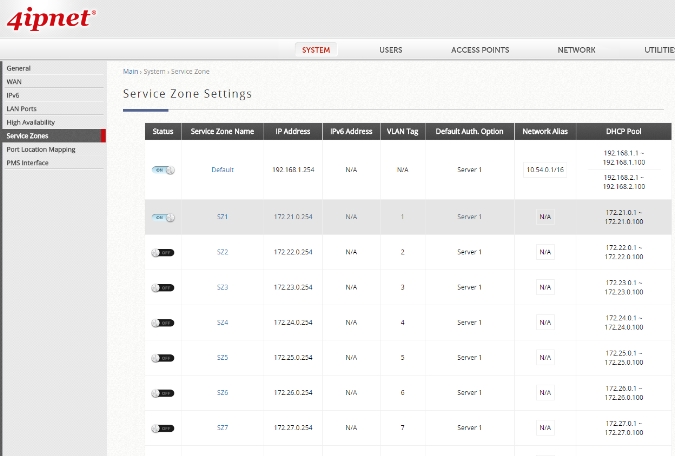Open WAN settings in sidebar

pyautogui.click(x=14, y=81)
